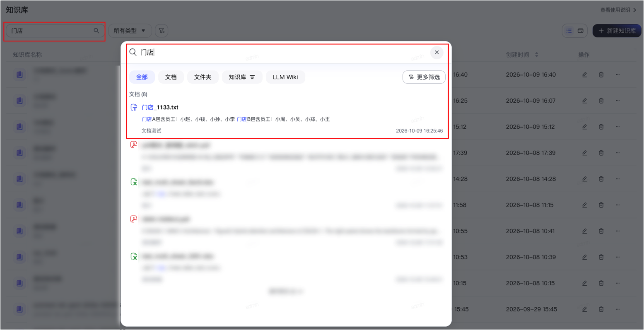Click the 更多筛选 button
Image resolution: width=644 pixels, height=330 pixels.
click(x=424, y=77)
